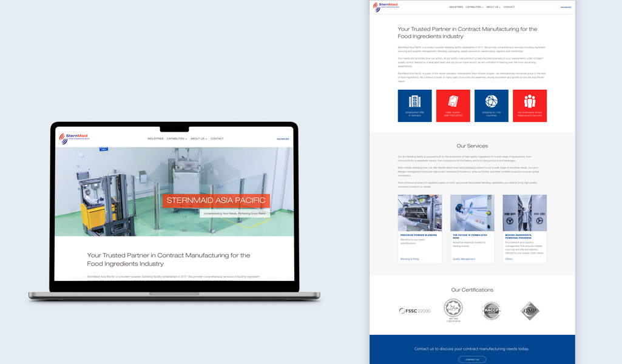Click the Halal certification seal
The image size is (622, 364).
coord(453,308)
